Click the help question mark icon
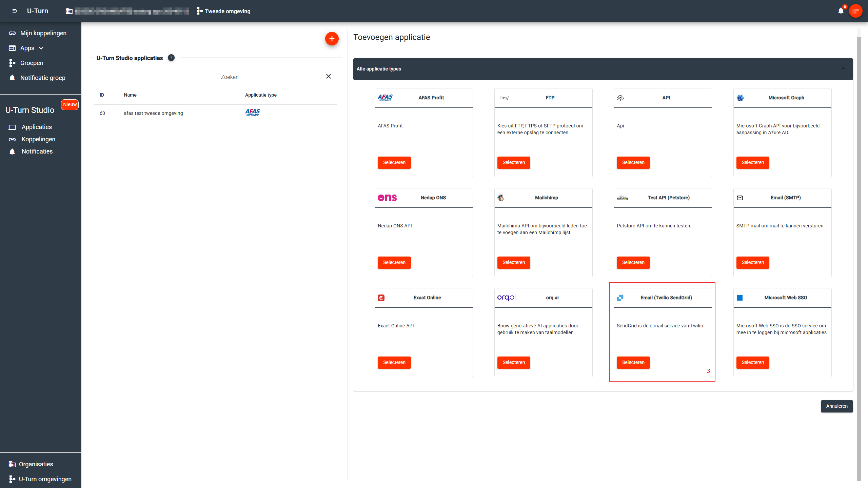Image resolution: width=868 pixels, height=488 pixels. [x=171, y=58]
